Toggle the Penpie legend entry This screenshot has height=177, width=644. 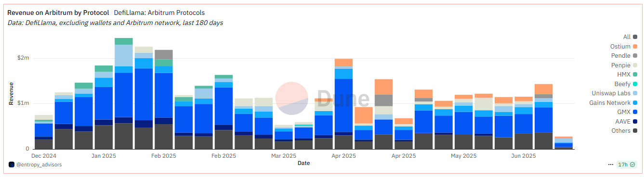click(x=625, y=65)
